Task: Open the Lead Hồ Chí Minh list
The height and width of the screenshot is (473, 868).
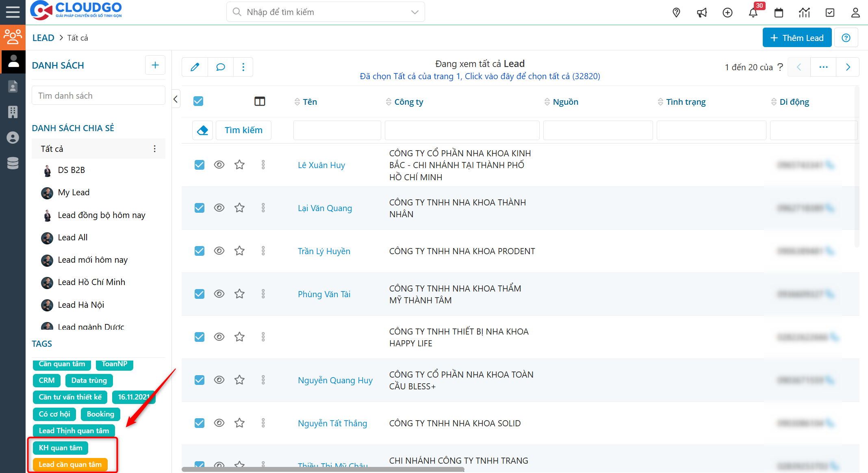Action: pos(91,282)
